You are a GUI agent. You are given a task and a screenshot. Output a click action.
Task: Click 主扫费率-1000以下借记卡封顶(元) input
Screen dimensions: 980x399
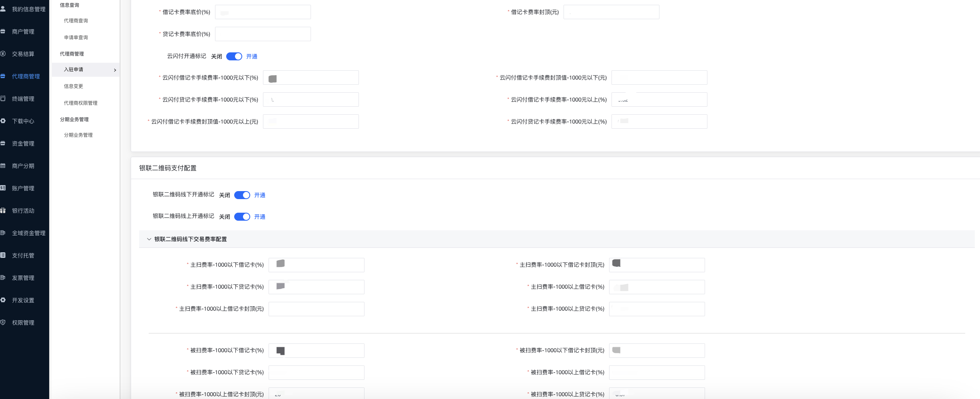(x=657, y=265)
